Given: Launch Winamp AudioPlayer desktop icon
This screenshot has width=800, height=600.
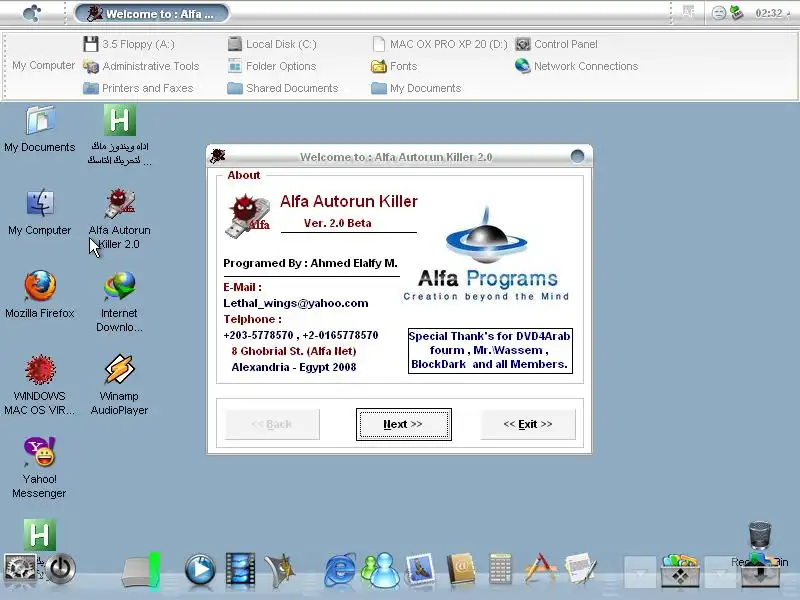Looking at the screenshot, I should (119, 385).
